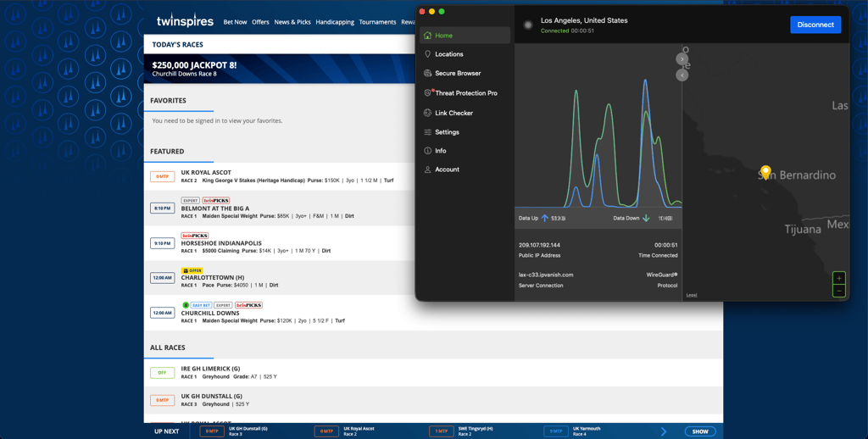This screenshot has width=868, height=439.
Task: Click the WireGuard protocol label
Action: pyautogui.click(x=661, y=275)
